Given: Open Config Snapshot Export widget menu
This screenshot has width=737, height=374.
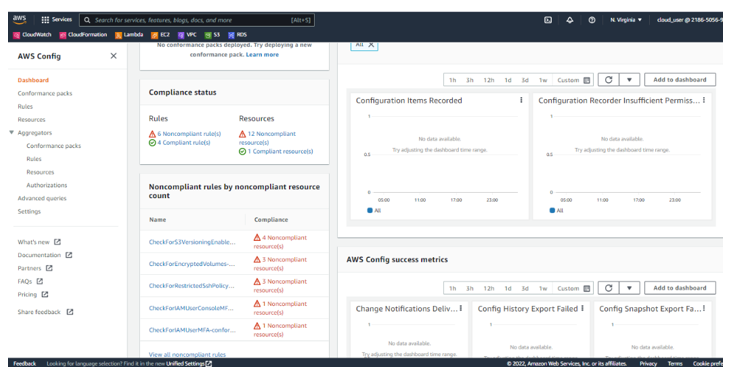Looking at the screenshot, I should pyautogui.click(x=704, y=308).
